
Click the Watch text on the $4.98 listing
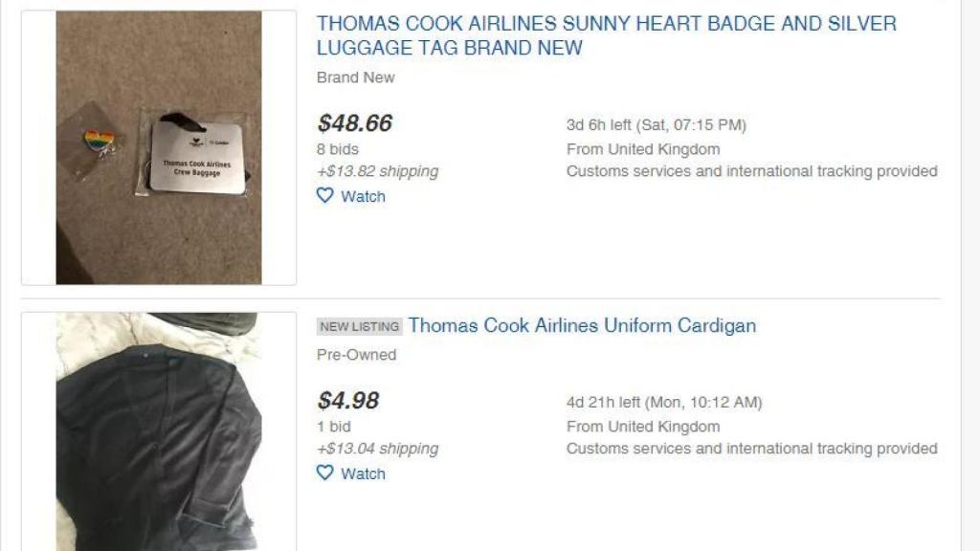pos(363,474)
